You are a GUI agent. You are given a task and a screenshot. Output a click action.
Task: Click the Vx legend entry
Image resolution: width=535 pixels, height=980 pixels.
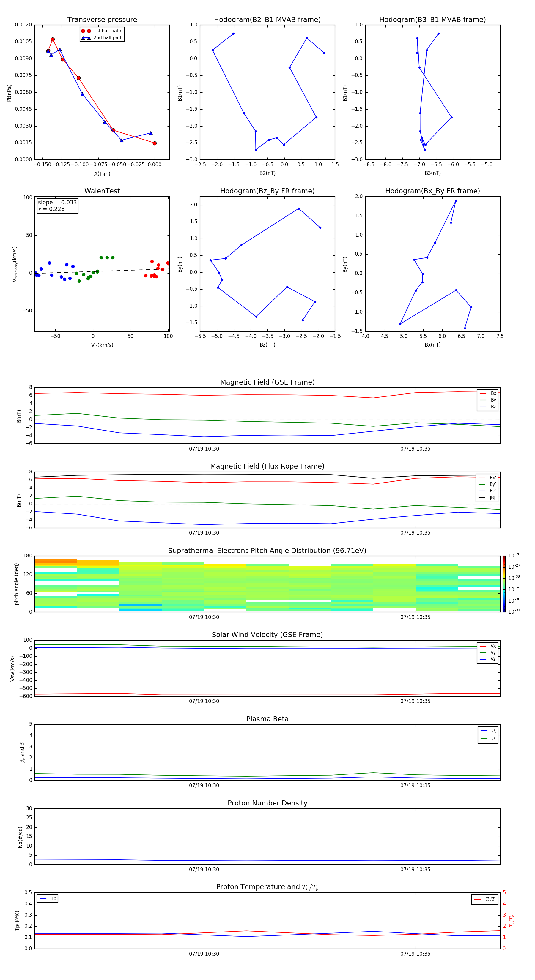(488, 646)
